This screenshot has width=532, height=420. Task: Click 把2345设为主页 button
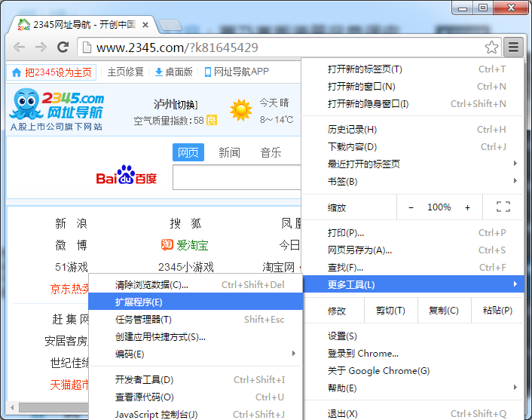pyautogui.click(x=51, y=72)
